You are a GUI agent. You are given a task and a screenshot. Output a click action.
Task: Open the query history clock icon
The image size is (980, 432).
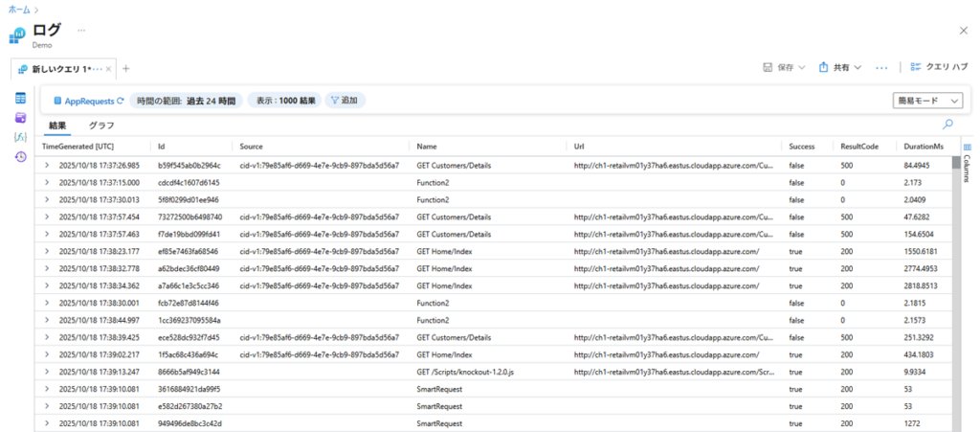pos(20,156)
